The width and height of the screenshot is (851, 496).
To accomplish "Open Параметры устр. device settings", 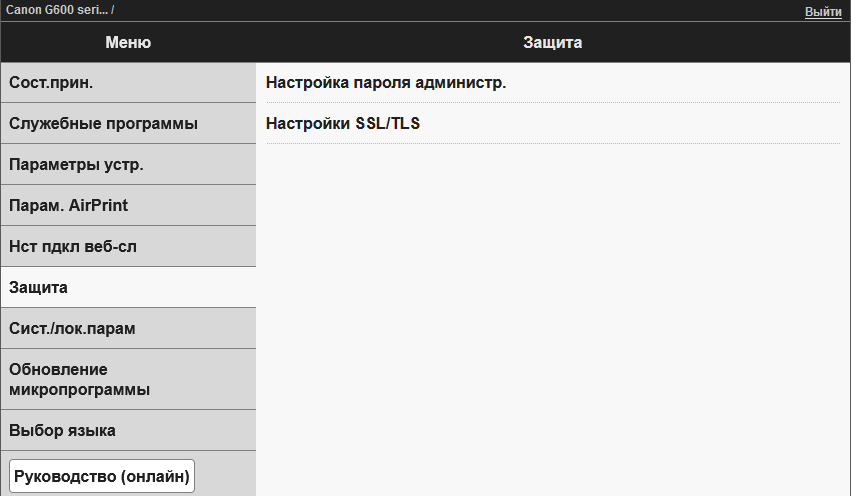I will (127, 165).
